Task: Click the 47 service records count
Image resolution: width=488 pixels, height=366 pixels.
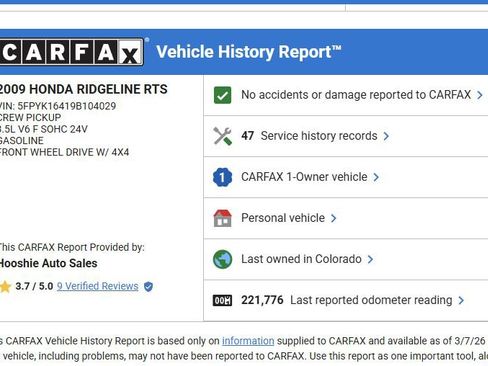Action: [248, 136]
